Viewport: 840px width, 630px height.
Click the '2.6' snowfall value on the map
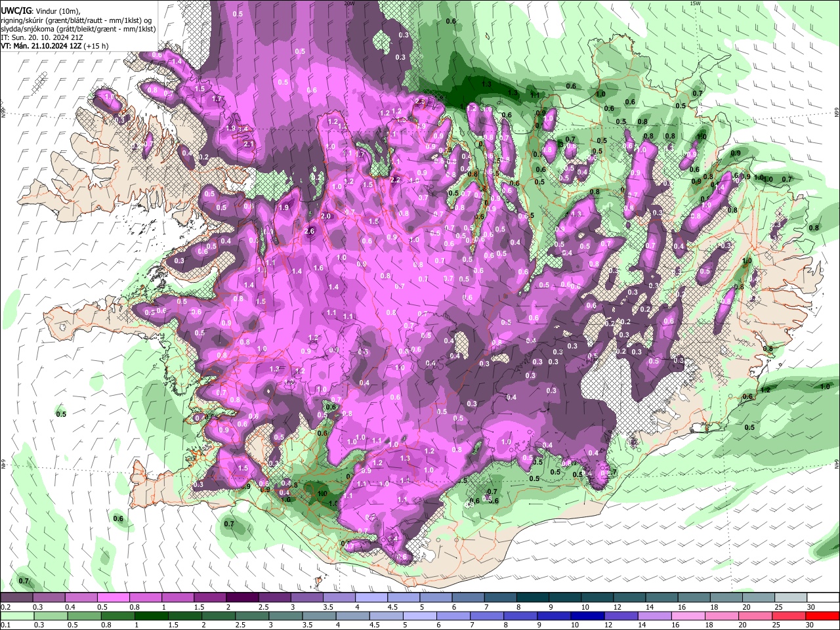310,231
